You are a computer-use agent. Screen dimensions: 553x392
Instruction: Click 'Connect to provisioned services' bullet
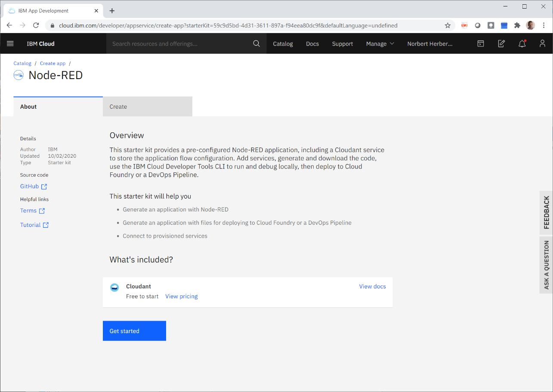pos(165,236)
